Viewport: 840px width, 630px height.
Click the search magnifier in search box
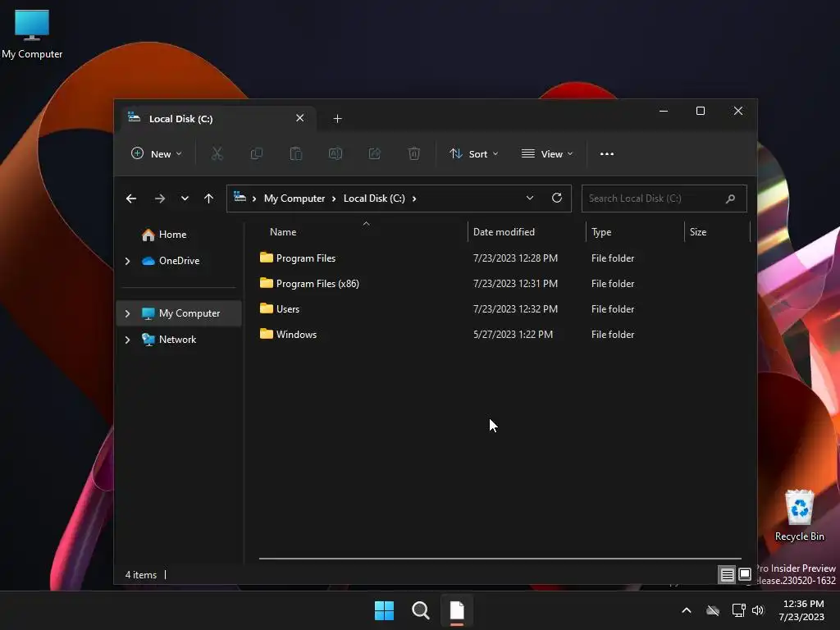click(730, 199)
